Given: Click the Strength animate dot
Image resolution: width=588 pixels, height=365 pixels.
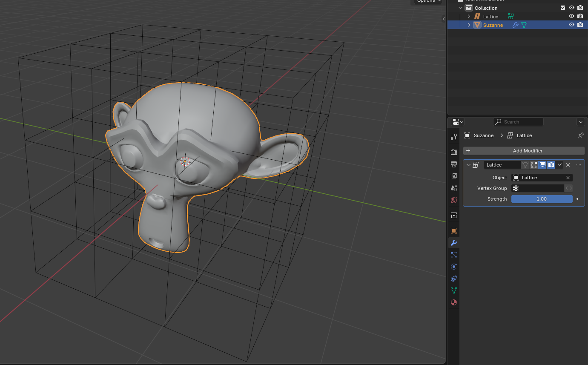Looking at the screenshot, I should [577, 199].
